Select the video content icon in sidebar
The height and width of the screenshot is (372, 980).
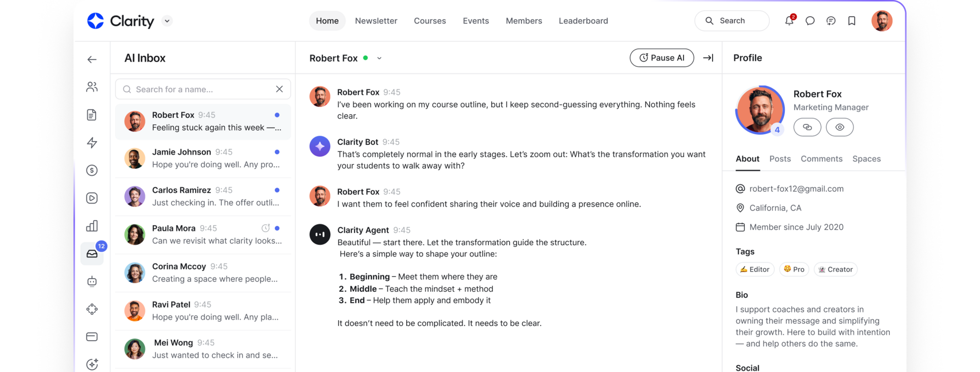pyautogui.click(x=92, y=198)
